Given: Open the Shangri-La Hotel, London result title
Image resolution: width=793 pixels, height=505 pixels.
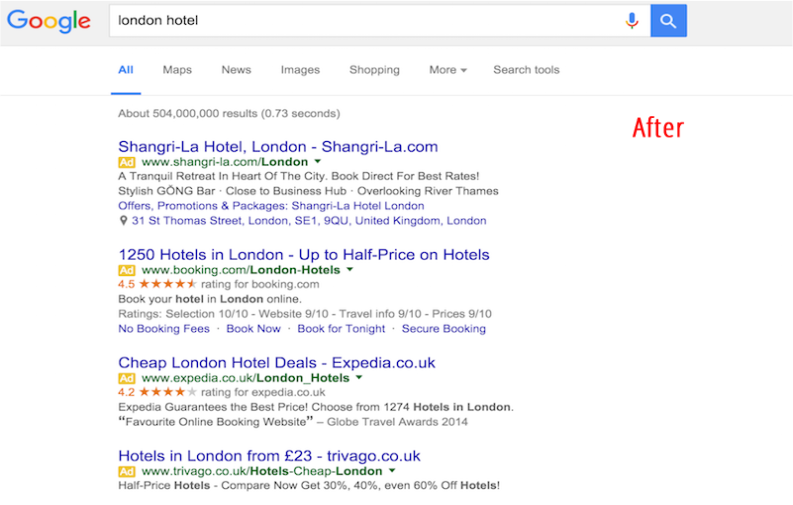Looking at the screenshot, I should [x=278, y=147].
